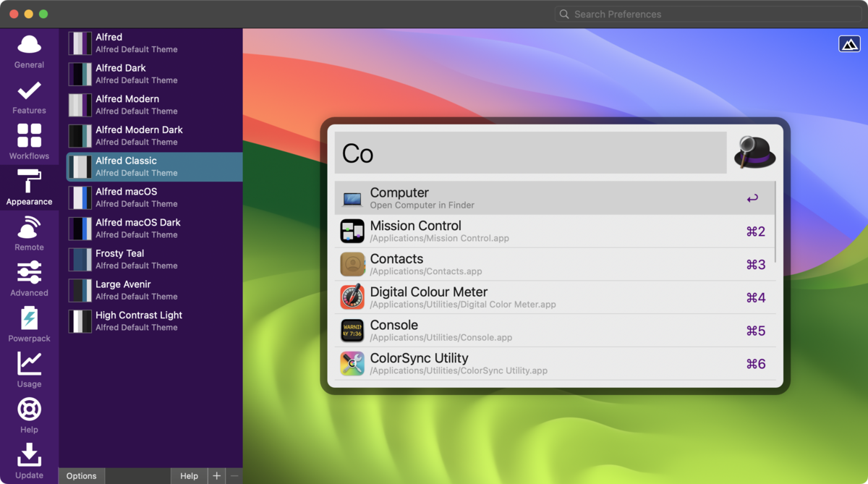The width and height of the screenshot is (868, 484).
Task: Pick the Alfred macOS theme
Action: click(154, 198)
